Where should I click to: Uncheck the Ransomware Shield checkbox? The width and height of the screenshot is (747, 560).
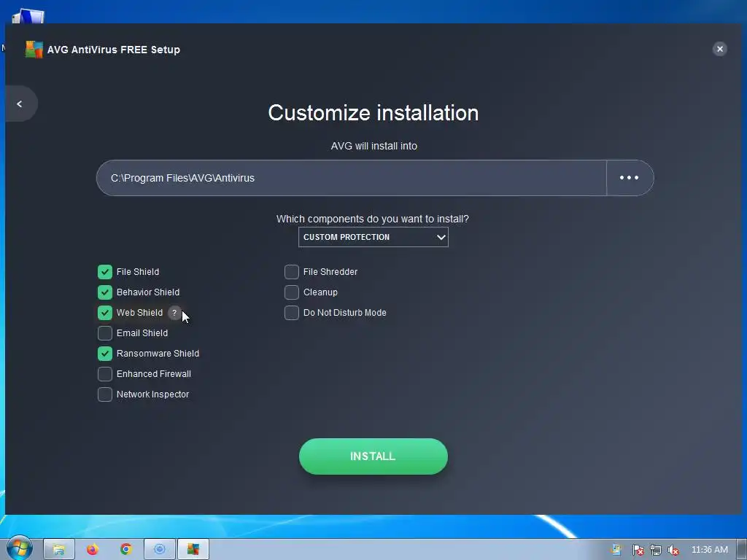point(105,354)
